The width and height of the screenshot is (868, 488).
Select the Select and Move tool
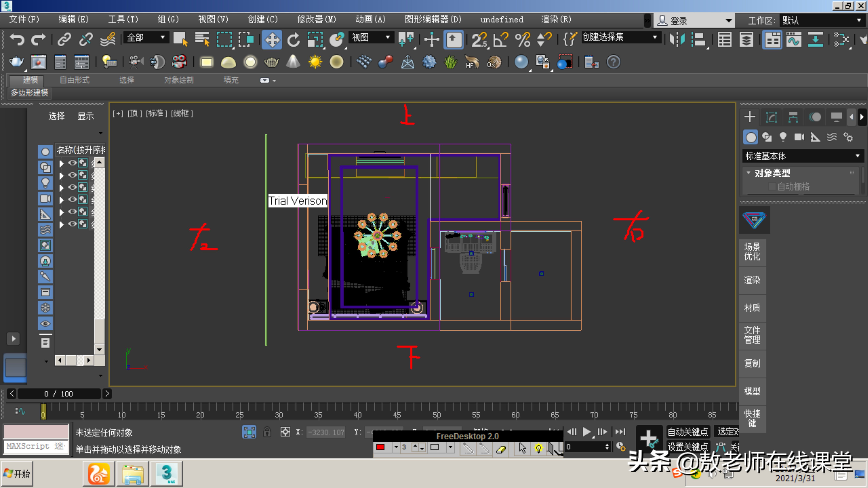coord(272,39)
